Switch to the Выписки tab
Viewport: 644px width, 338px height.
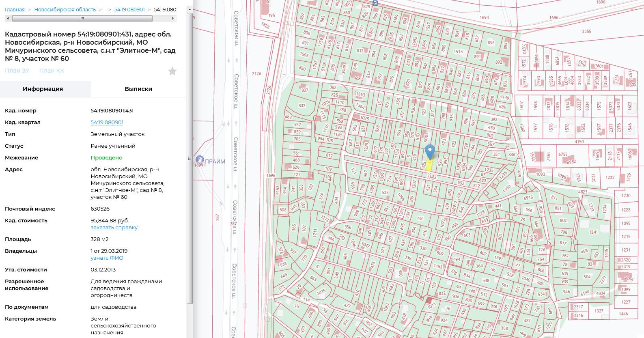tap(138, 89)
